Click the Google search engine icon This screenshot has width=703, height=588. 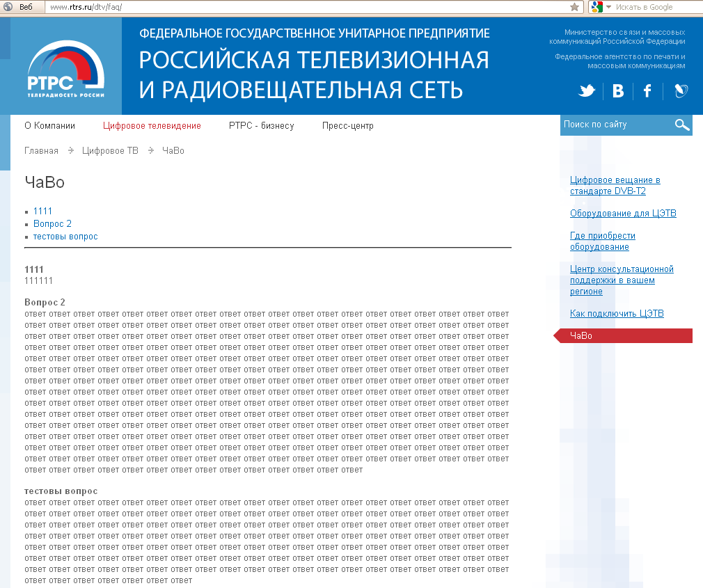tap(596, 7)
